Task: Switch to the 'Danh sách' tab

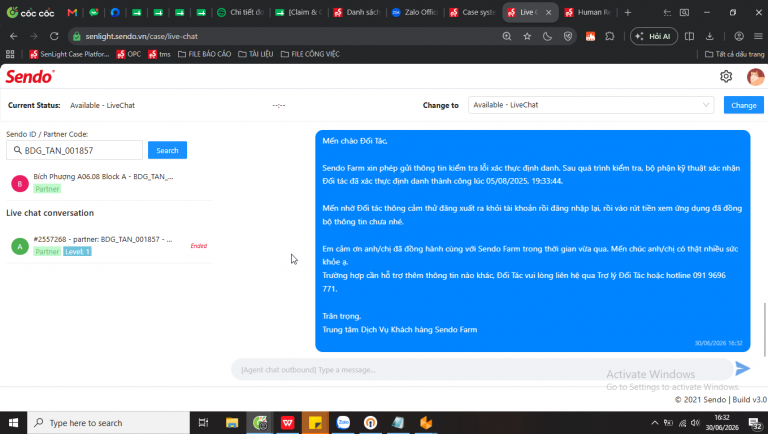Action: (x=357, y=12)
